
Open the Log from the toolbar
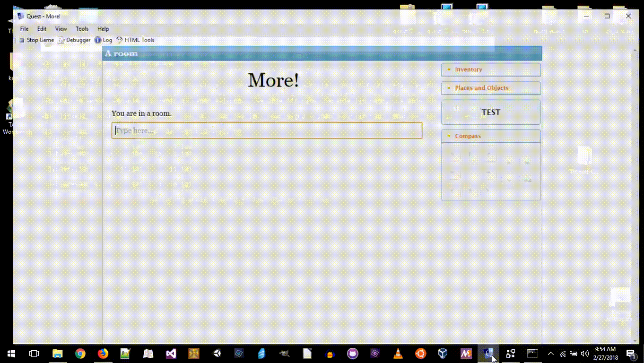(x=104, y=40)
